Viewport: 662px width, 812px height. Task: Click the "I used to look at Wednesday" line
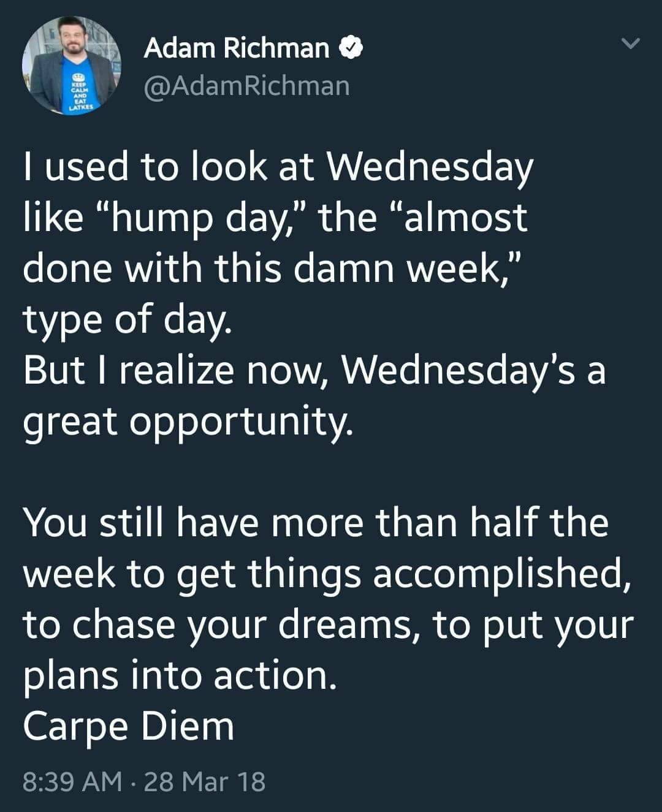(278, 167)
